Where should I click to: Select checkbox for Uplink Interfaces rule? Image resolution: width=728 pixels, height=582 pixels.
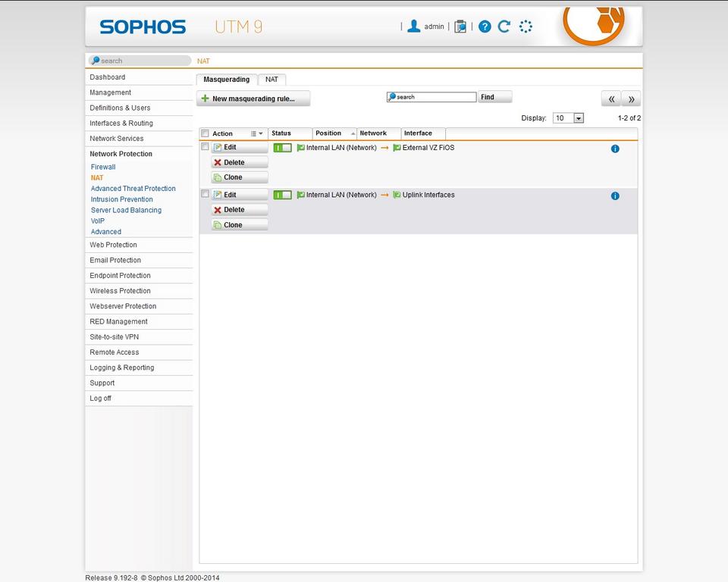point(205,194)
